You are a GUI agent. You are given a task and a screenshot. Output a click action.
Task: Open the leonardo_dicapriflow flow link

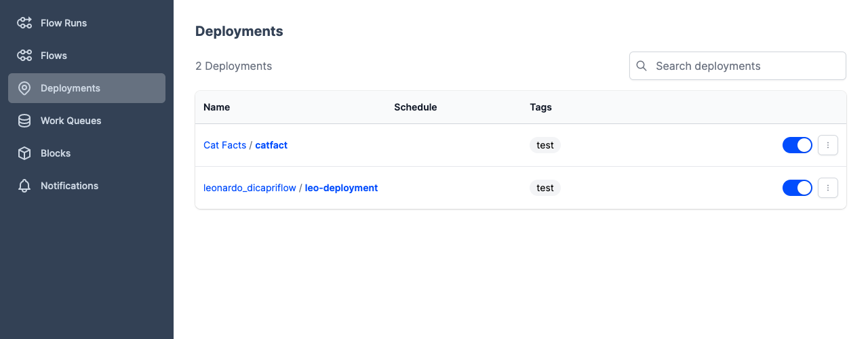[250, 188]
